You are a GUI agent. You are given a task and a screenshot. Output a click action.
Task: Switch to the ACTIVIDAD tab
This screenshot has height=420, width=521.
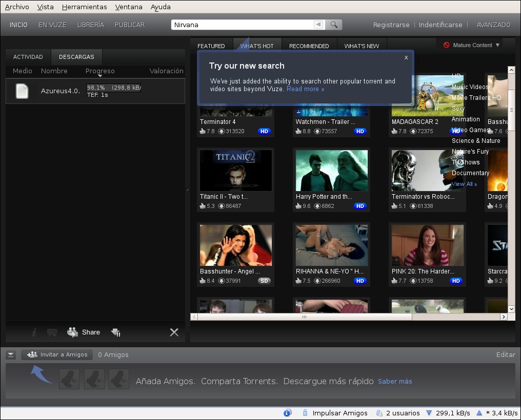tap(28, 57)
